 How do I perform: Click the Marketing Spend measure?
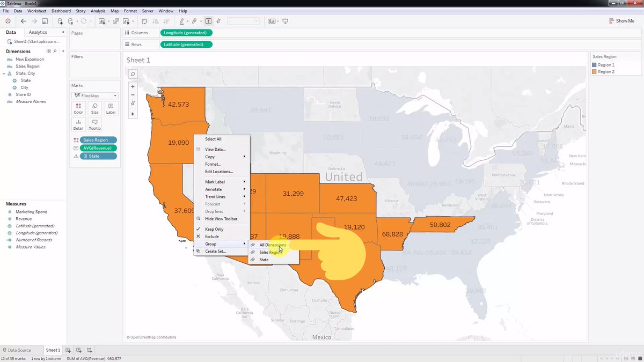[x=31, y=212]
